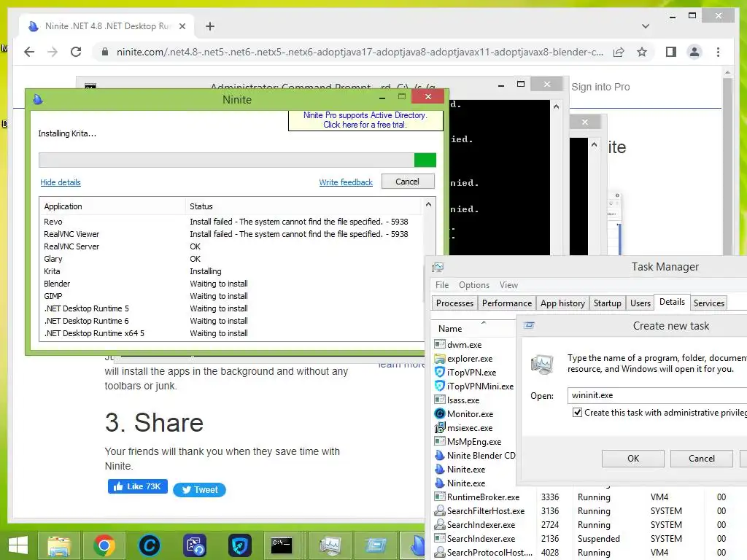
Task: Select the Blender waiting row
Action: tap(231, 284)
